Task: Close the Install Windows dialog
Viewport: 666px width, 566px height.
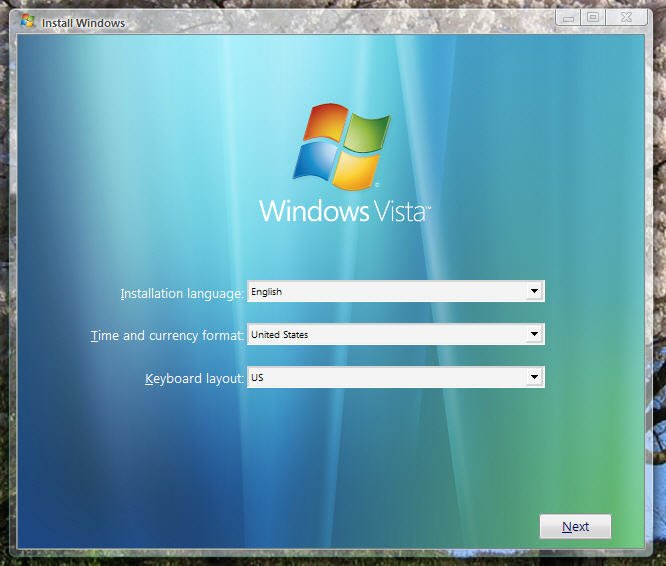Action: pyautogui.click(x=627, y=17)
